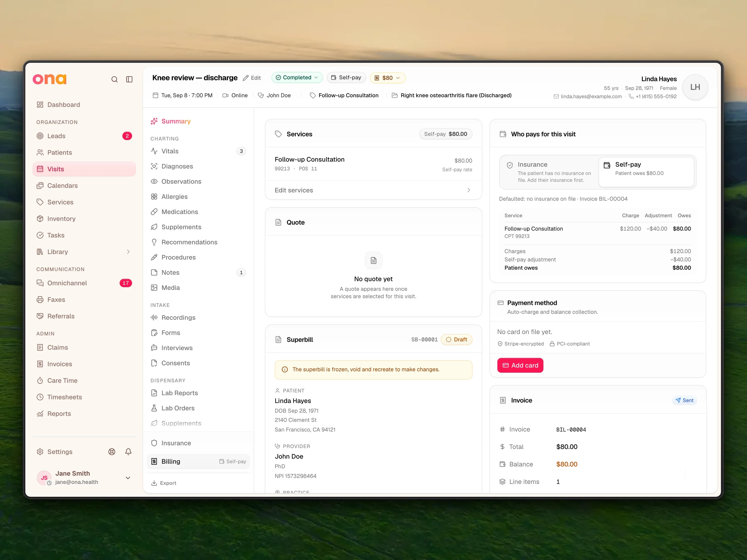Select the Self-pay payer option

[x=646, y=172]
